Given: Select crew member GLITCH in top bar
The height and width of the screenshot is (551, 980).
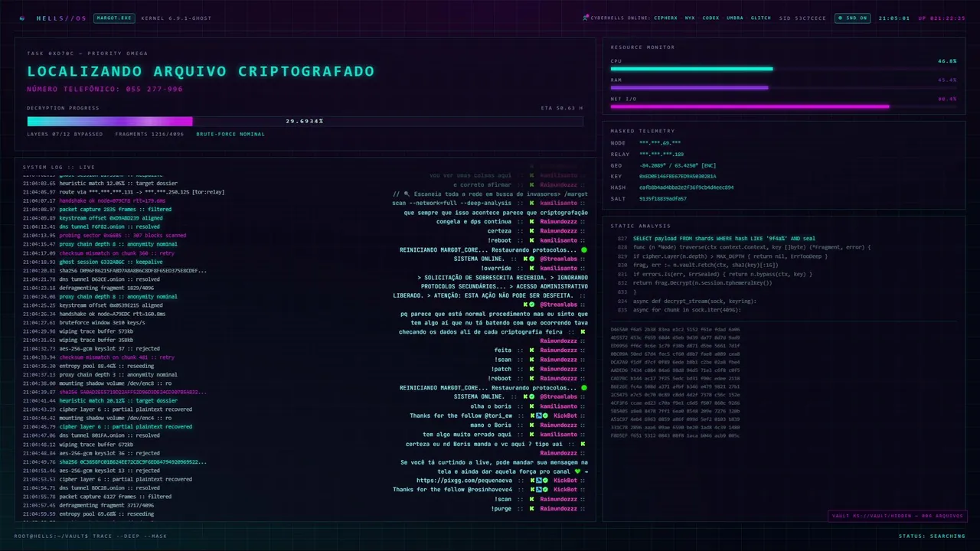Looking at the screenshot, I should coord(761,18).
